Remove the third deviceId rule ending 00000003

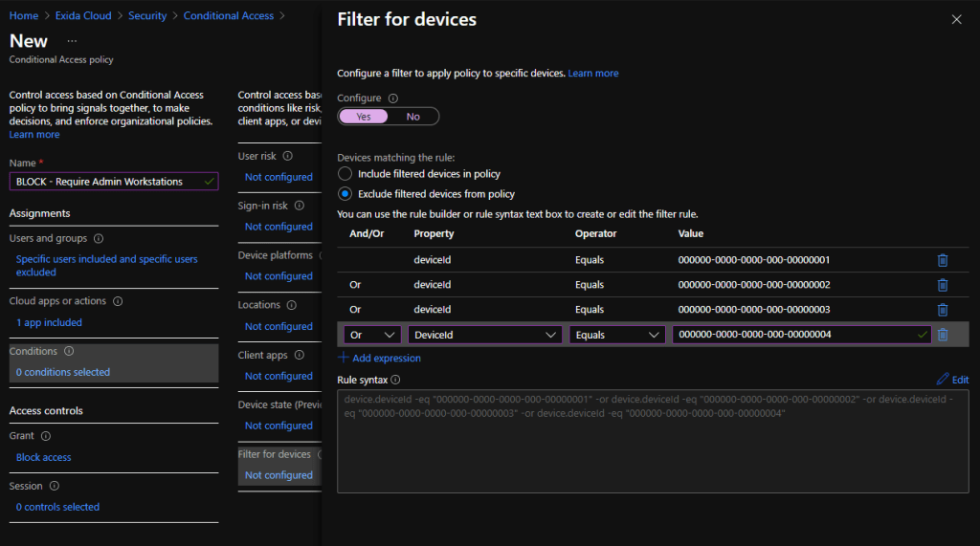(x=942, y=310)
